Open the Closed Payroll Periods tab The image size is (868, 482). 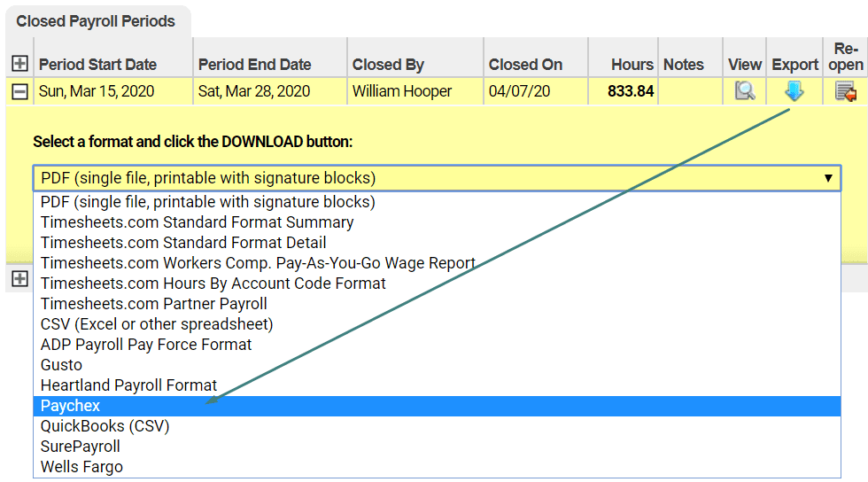97,21
